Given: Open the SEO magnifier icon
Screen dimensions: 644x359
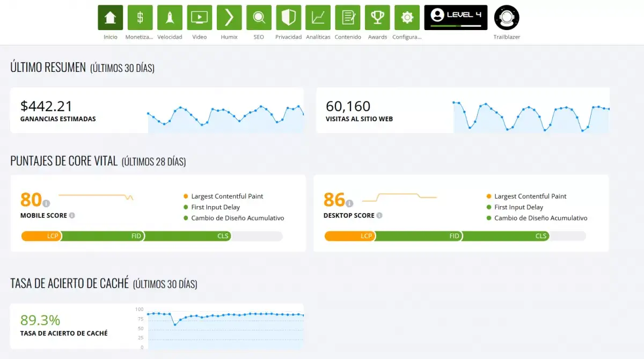Looking at the screenshot, I should tap(259, 18).
